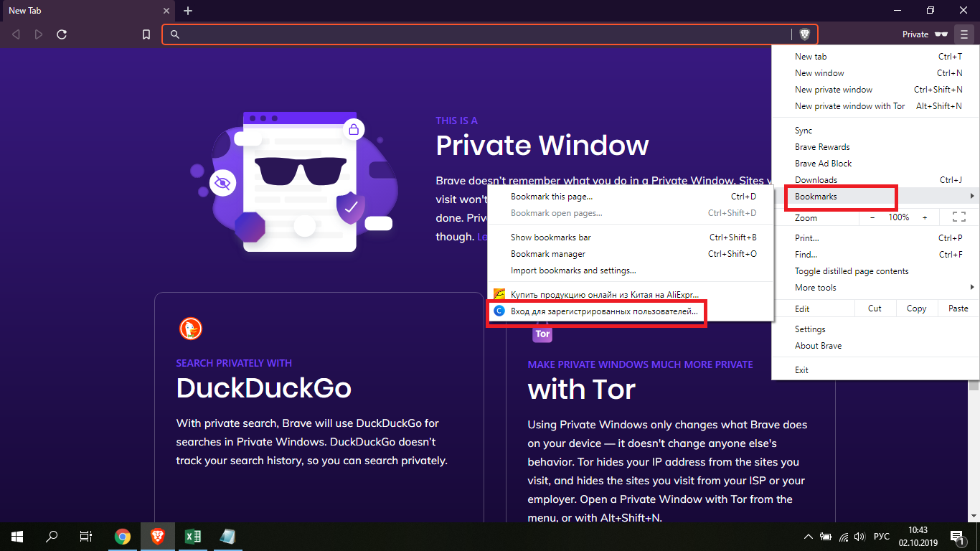The height and width of the screenshot is (551, 980).
Task: Open New private window from menu
Action: pyautogui.click(x=875, y=90)
